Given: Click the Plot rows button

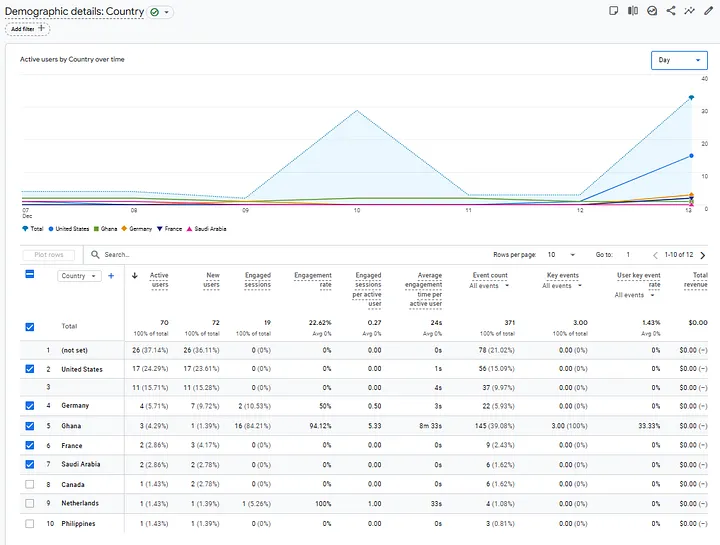Looking at the screenshot, I should 48,255.
